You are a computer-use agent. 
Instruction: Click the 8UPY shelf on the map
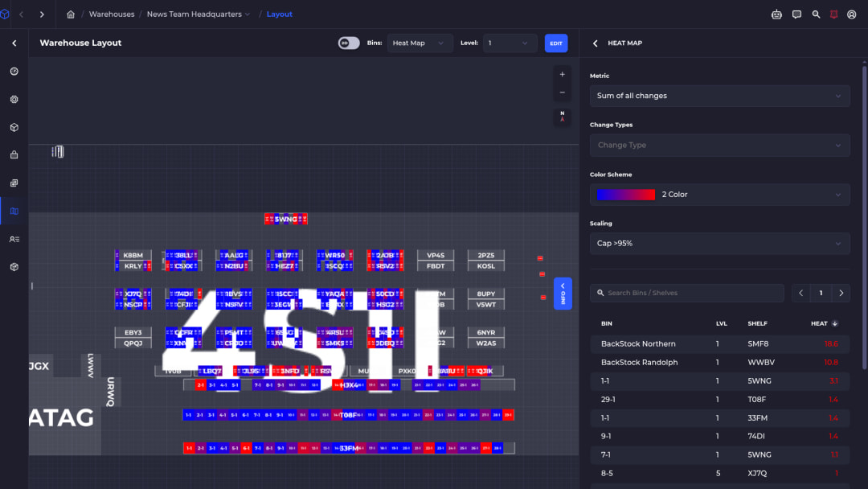(486, 294)
